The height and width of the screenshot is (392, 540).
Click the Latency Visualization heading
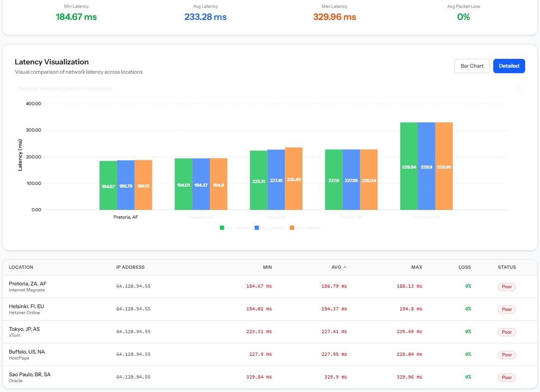pos(52,62)
